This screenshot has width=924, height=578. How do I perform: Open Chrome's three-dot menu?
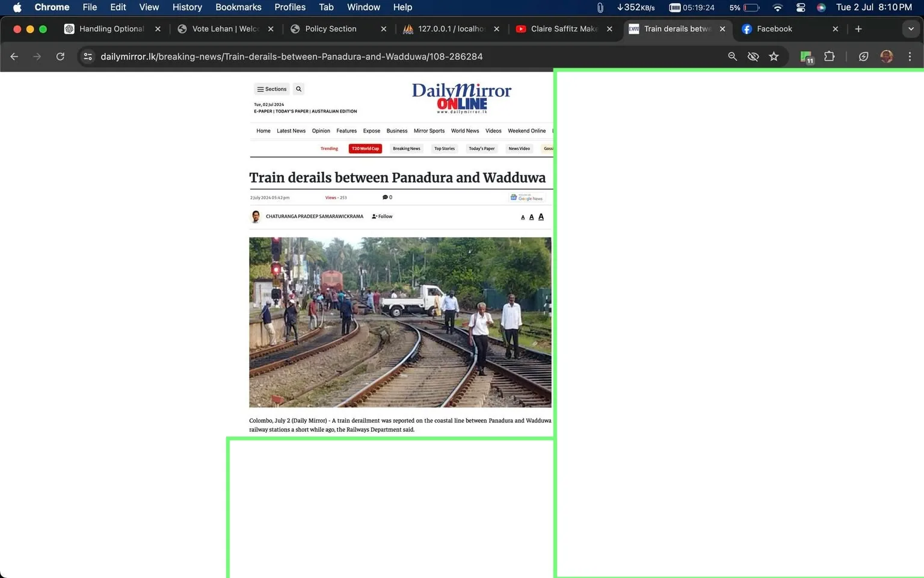(x=910, y=56)
